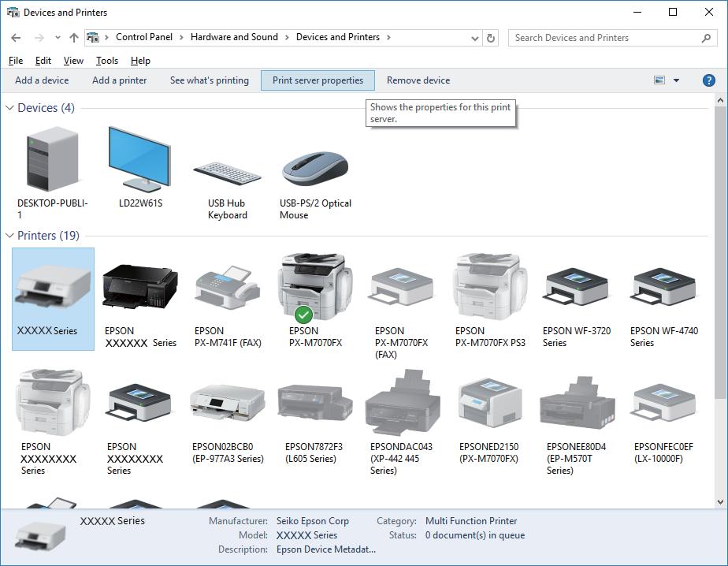Image resolution: width=728 pixels, height=566 pixels.
Task: Click Remove device
Action: [x=418, y=80]
